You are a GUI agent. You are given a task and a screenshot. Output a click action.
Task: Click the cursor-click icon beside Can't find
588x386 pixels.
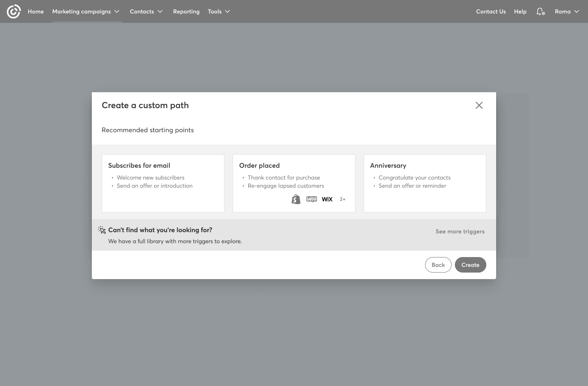coord(102,230)
